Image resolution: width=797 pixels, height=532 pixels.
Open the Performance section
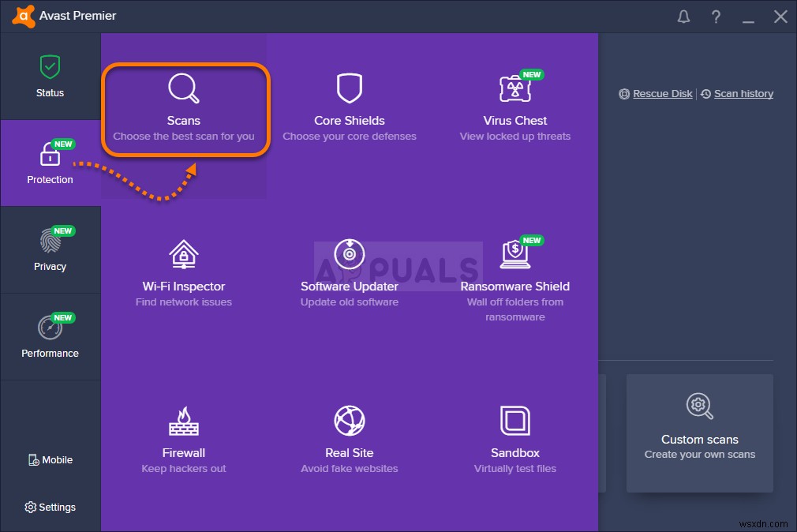coord(50,337)
